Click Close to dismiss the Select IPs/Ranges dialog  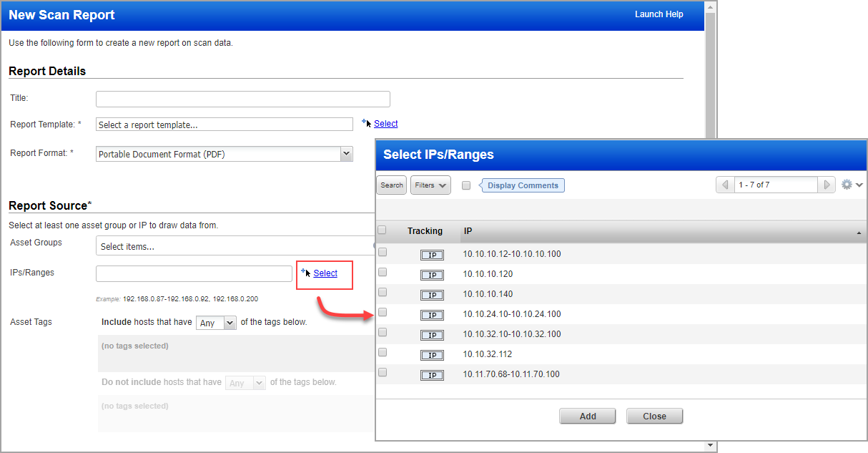coord(654,416)
